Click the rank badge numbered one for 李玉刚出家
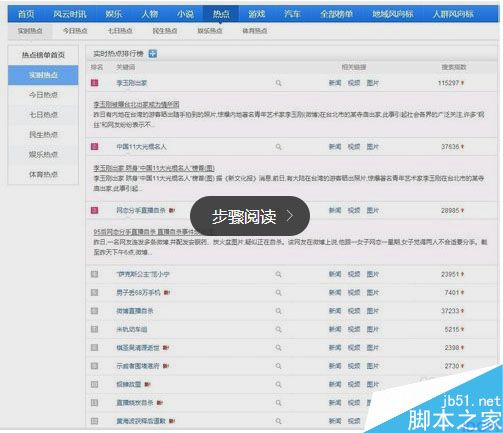503x433 pixels. click(95, 83)
